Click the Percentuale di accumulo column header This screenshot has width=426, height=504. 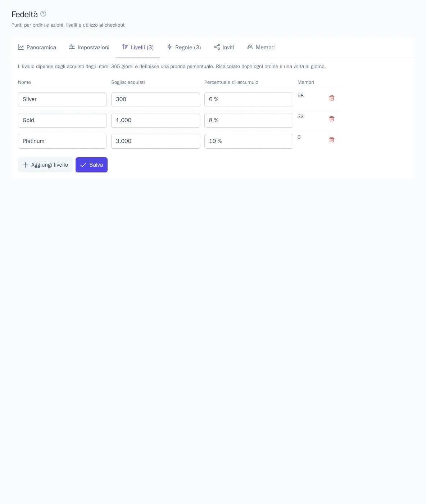pyautogui.click(x=231, y=82)
